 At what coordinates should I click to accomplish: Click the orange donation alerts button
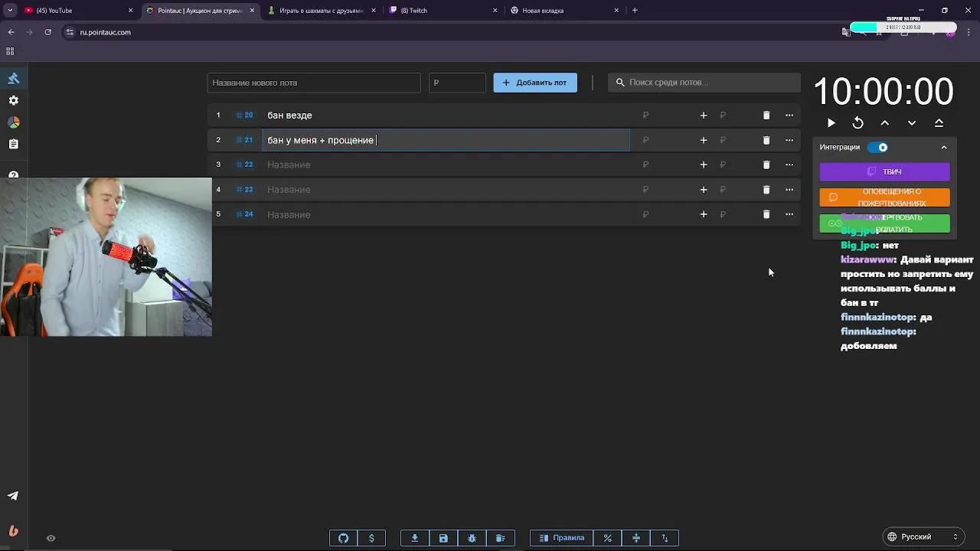885,197
